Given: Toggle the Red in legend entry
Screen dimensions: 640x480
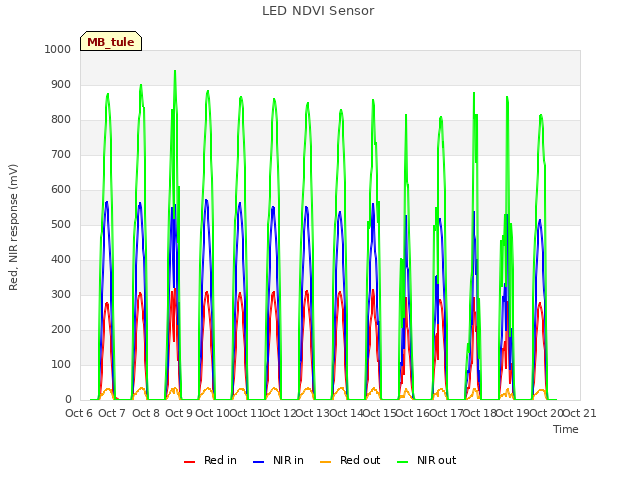Looking at the screenshot, I should [210, 460].
